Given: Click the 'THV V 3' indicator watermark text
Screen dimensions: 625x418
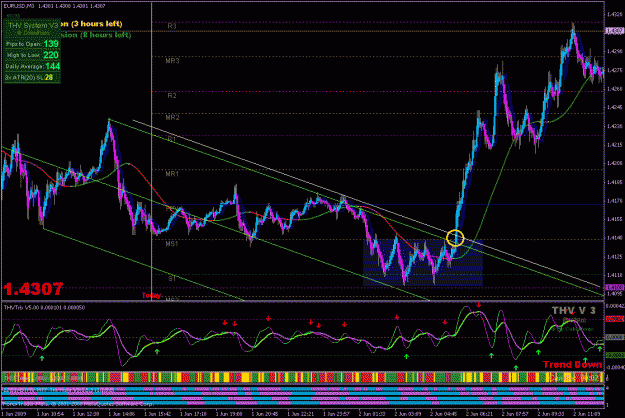Looking at the screenshot, I should [x=574, y=310].
